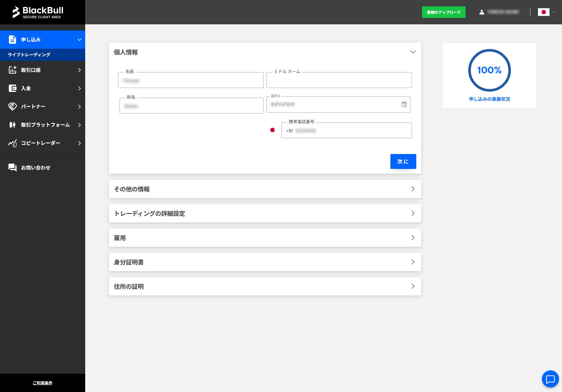Click the 書類のアップロード button
Viewport: 562px width, 392px height.
[x=443, y=12]
